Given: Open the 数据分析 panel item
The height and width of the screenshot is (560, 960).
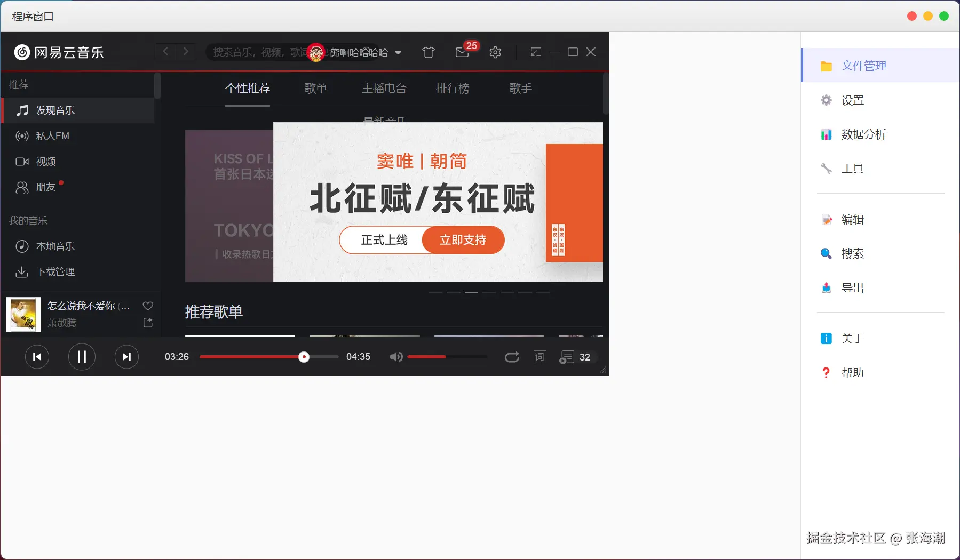Looking at the screenshot, I should (864, 134).
